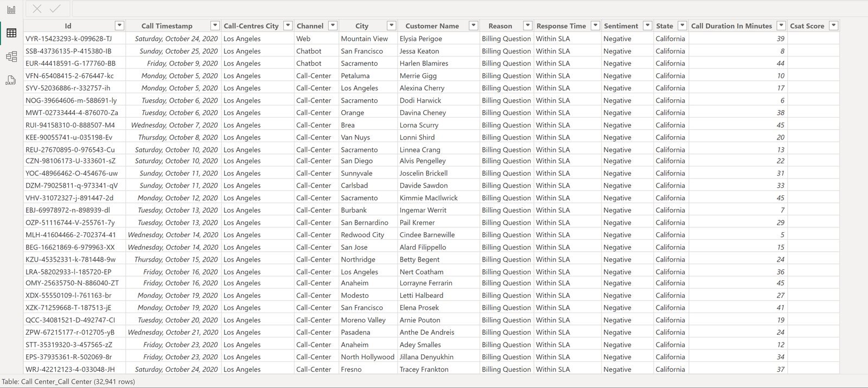The width and height of the screenshot is (868, 388).
Task: Switch to Report view icon
Action: pyautogui.click(x=11, y=9)
